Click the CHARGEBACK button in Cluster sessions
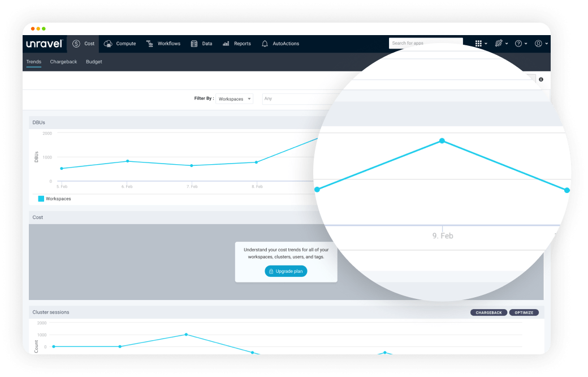Screen dimensions: 588x377 point(488,312)
